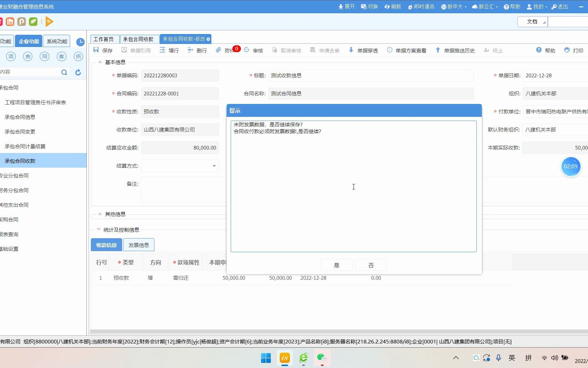Switch to the 承包合同收款 tab
Image resolution: width=588 pixels, height=368 pixels.
tap(139, 39)
